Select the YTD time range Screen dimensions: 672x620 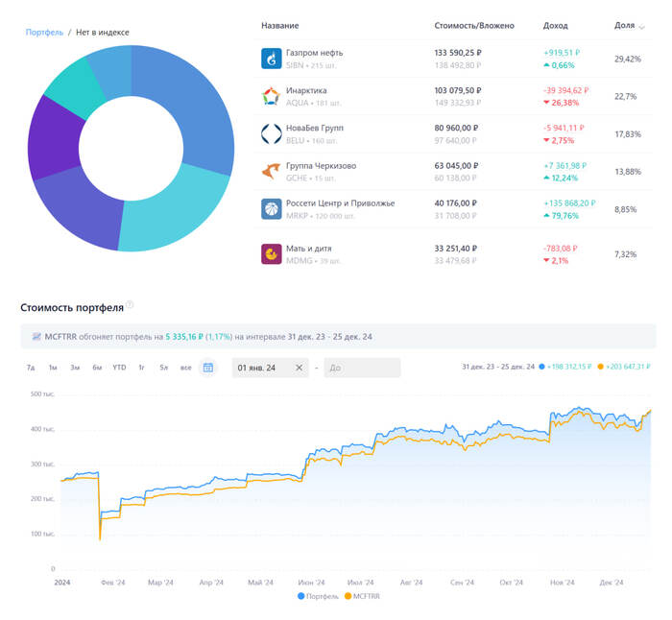point(119,368)
